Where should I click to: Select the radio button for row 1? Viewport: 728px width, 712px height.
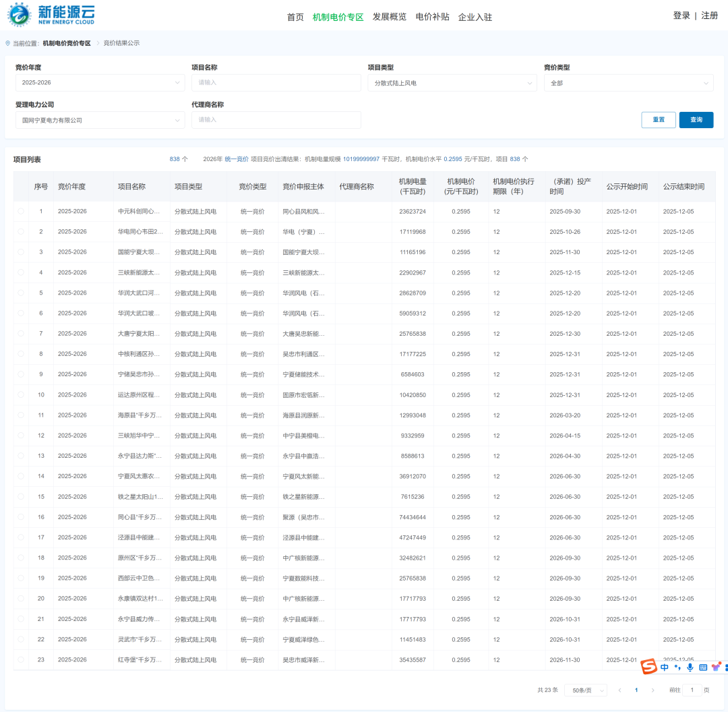21,212
